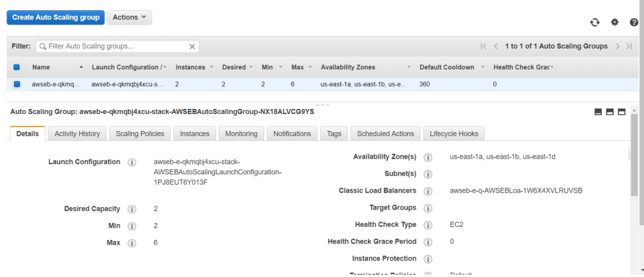Toggle the select-all checkbox in table header
The height and width of the screenshot is (277, 644).
[x=17, y=67]
